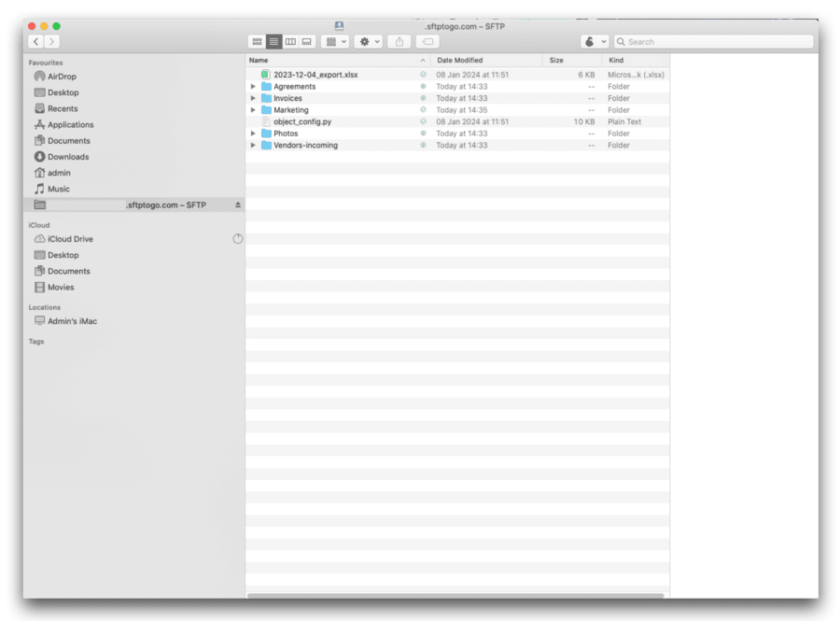Open the group-by dropdown in toolbar

(334, 42)
